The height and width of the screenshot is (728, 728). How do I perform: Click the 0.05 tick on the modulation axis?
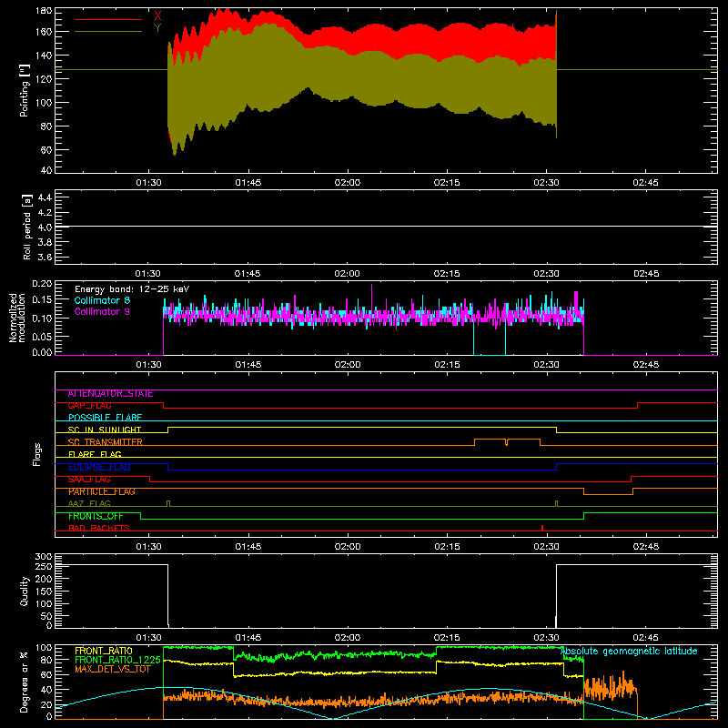(42, 337)
